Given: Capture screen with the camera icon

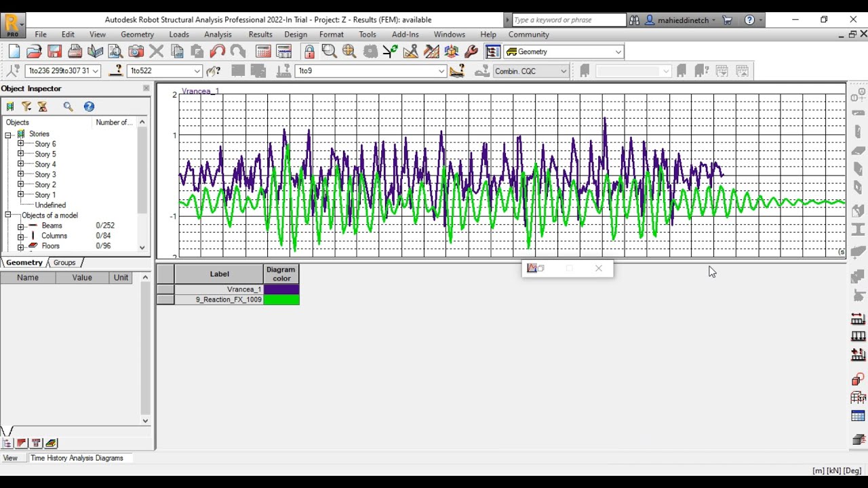Looking at the screenshot, I should (x=136, y=52).
